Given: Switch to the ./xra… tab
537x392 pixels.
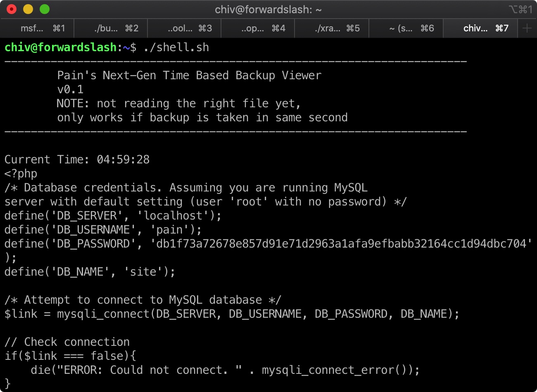Looking at the screenshot, I should [332, 28].
